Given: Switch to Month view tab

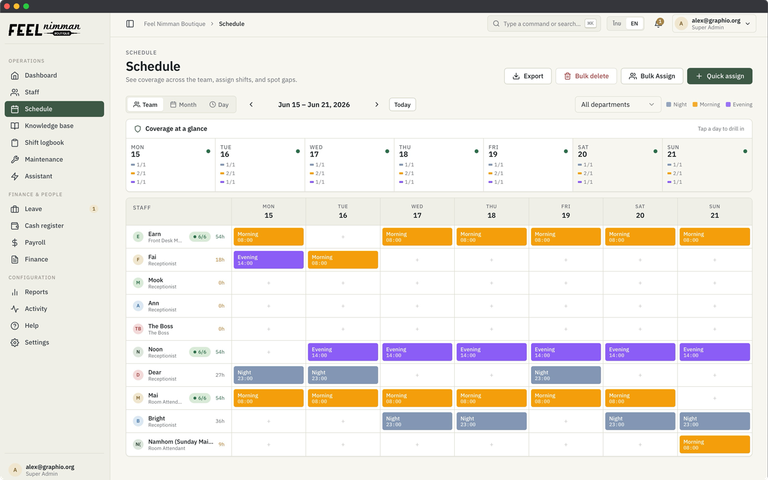Looking at the screenshot, I should tap(183, 104).
